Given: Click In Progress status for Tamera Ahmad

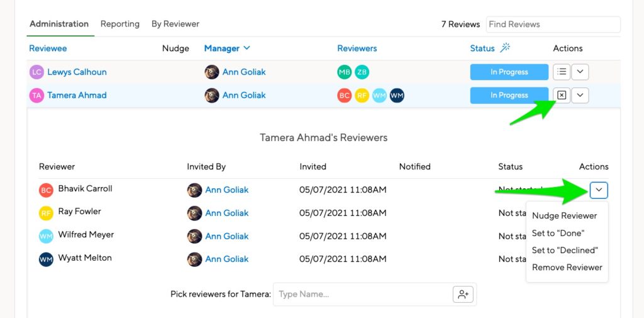Looking at the screenshot, I should pyautogui.click(x=509, y=96).
